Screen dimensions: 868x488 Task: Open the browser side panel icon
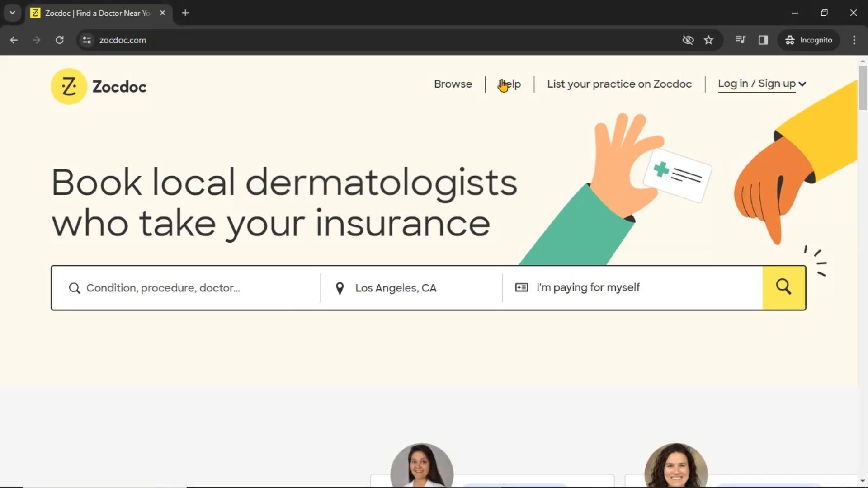[763, 40]
